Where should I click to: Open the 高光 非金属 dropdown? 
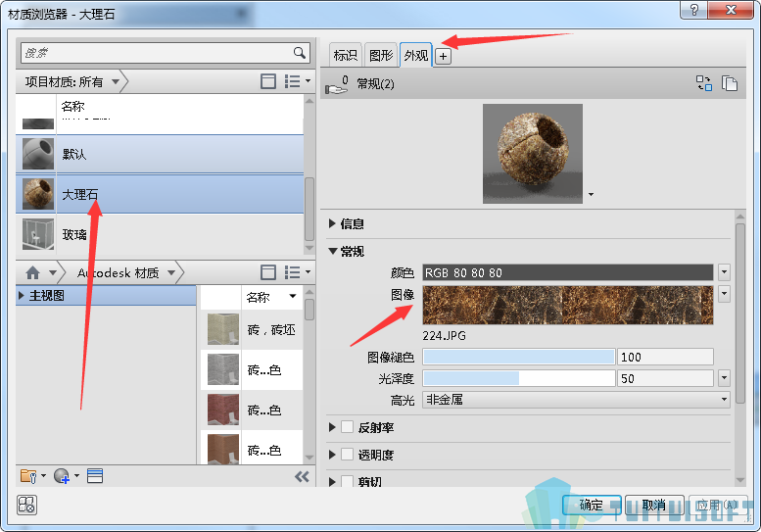pyautogui.click(x=576, y=400)
